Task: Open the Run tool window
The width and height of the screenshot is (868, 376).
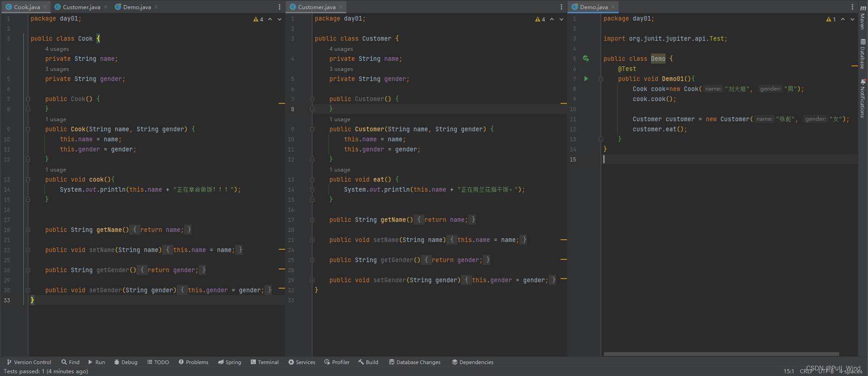Action: [96, 362]
